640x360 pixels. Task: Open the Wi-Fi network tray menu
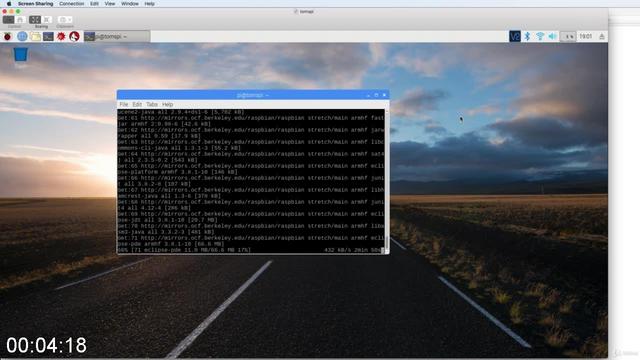tap(540, 36)
